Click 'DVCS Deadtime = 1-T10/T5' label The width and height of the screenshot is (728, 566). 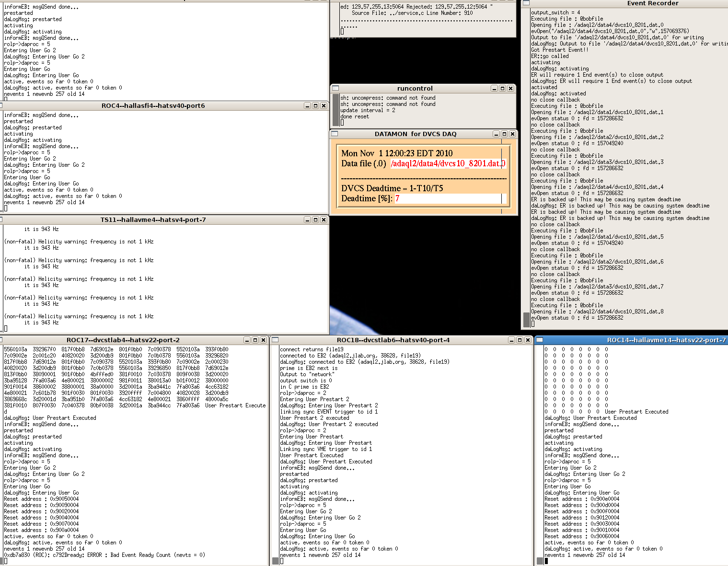pos(392,188)
